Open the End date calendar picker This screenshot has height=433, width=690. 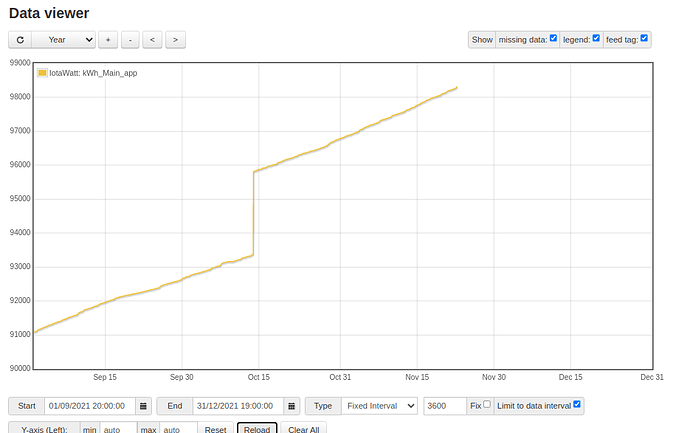pyautogui.click(x=291, y=406)
